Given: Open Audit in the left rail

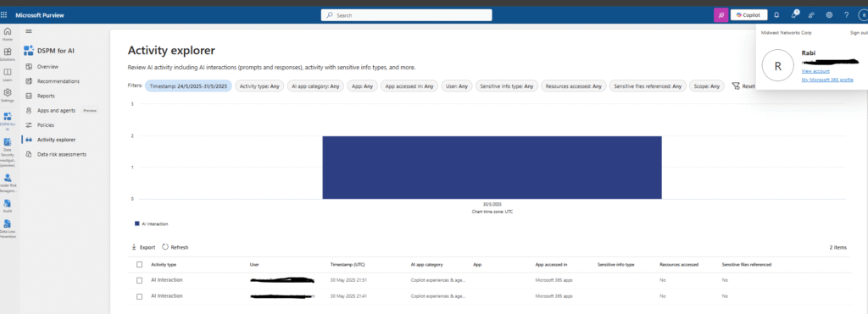Looking at the screenshot, I should click(7, 206).
